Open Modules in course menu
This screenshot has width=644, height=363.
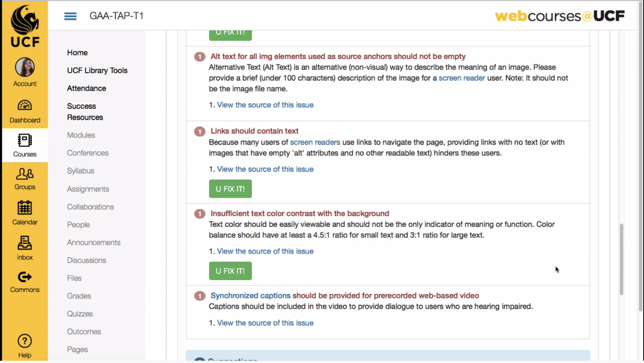[81, 135]
